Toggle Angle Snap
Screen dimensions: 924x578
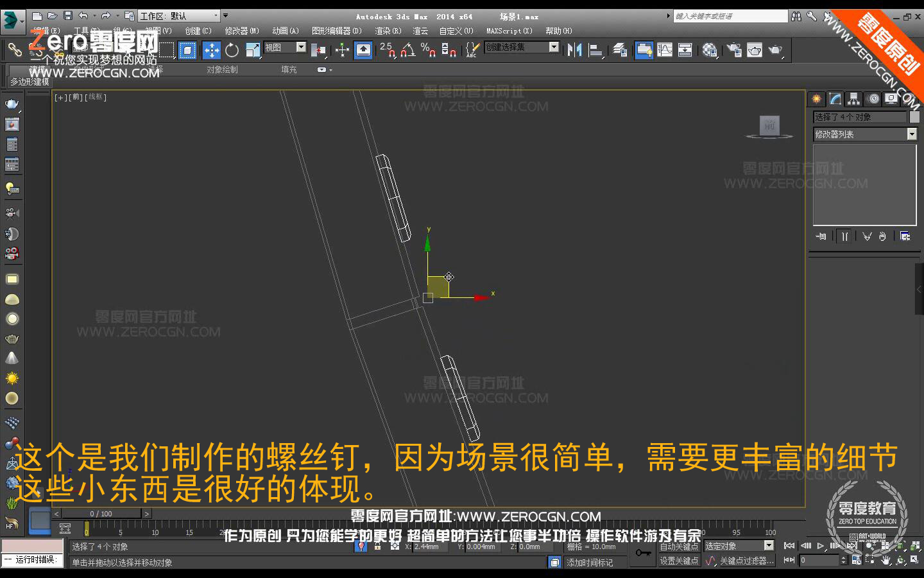click(408, 50)
